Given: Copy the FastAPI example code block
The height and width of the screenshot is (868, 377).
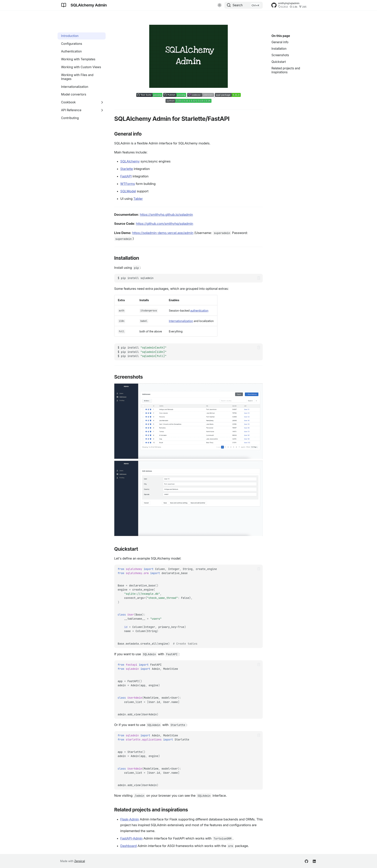Looking at the screenshot, I should 258,664.
